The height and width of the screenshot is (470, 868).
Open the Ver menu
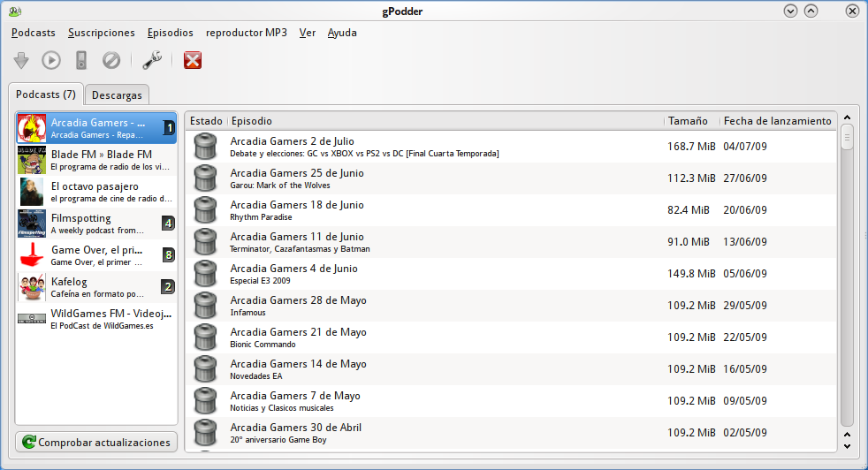tap(308, 33)
